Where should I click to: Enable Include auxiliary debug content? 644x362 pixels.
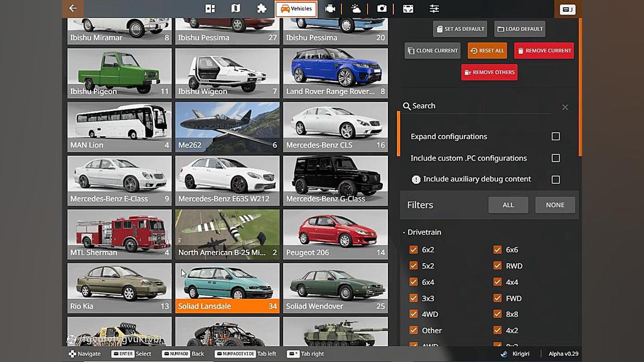point(556,179)
